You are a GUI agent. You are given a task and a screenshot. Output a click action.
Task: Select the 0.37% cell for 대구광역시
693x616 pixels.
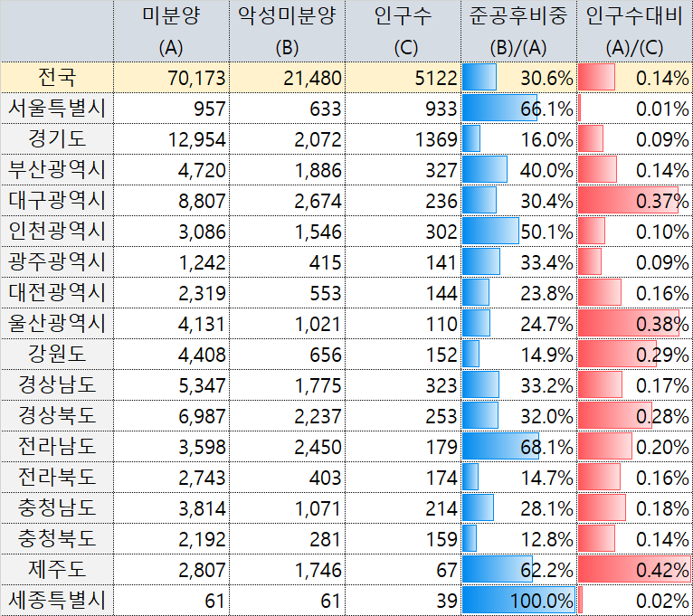[635, 200]
